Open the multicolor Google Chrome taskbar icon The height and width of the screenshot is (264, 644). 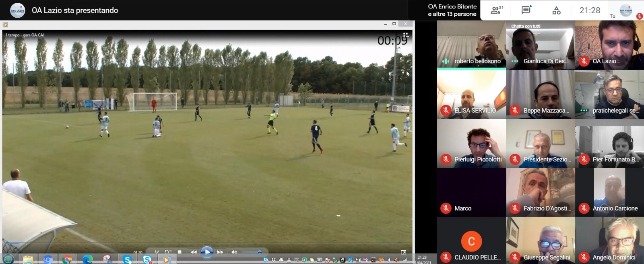[67, 260]
